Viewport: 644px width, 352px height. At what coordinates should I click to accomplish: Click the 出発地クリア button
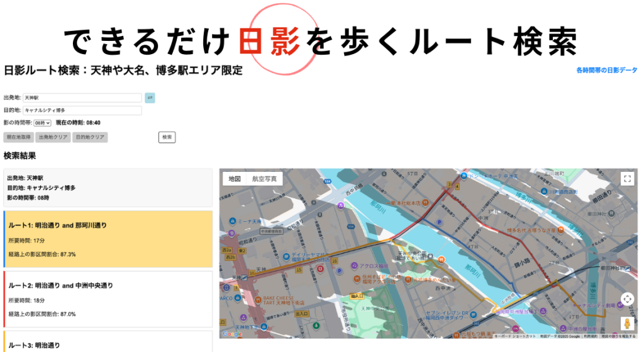53,137
